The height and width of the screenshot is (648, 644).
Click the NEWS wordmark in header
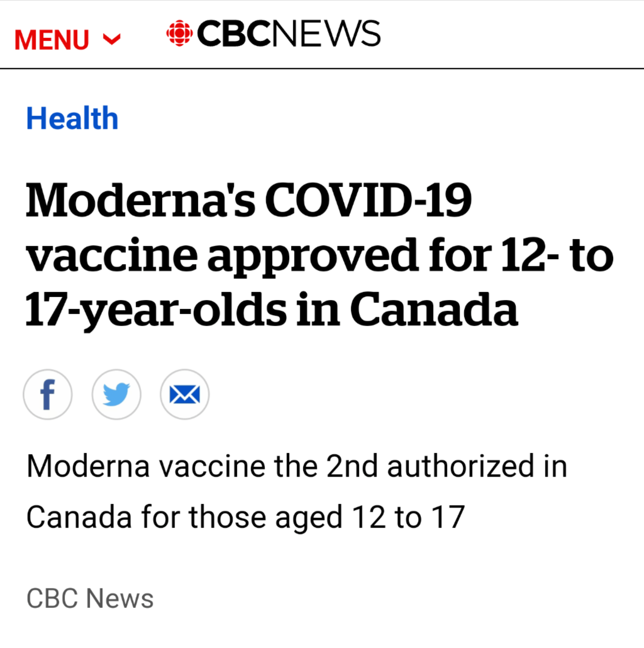click(326, 33)
